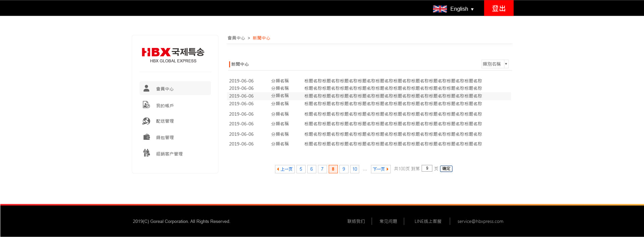The width and height of the screenshot is (644, 237).
Task: Open the English language dropdown
Action: 462,9
